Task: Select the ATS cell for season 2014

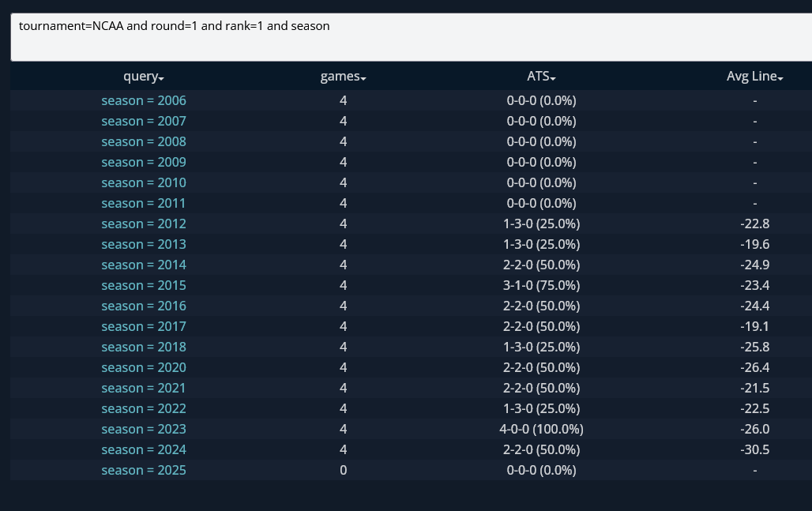Action: pos(541,265)
